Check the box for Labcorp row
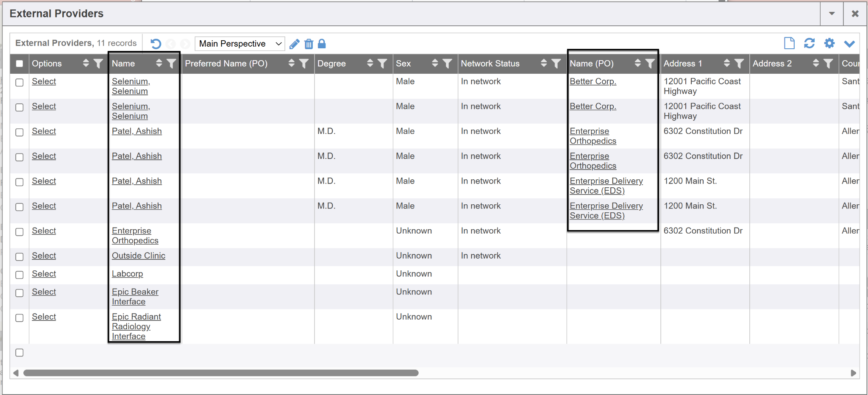 pos(19,275)
